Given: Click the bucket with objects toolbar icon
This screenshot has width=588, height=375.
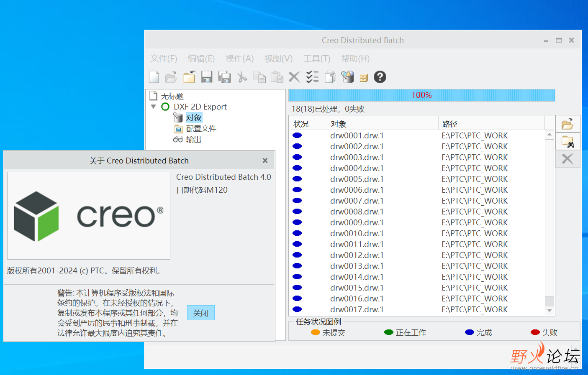Looking at the screenshot, I should [x=347, y=77].
